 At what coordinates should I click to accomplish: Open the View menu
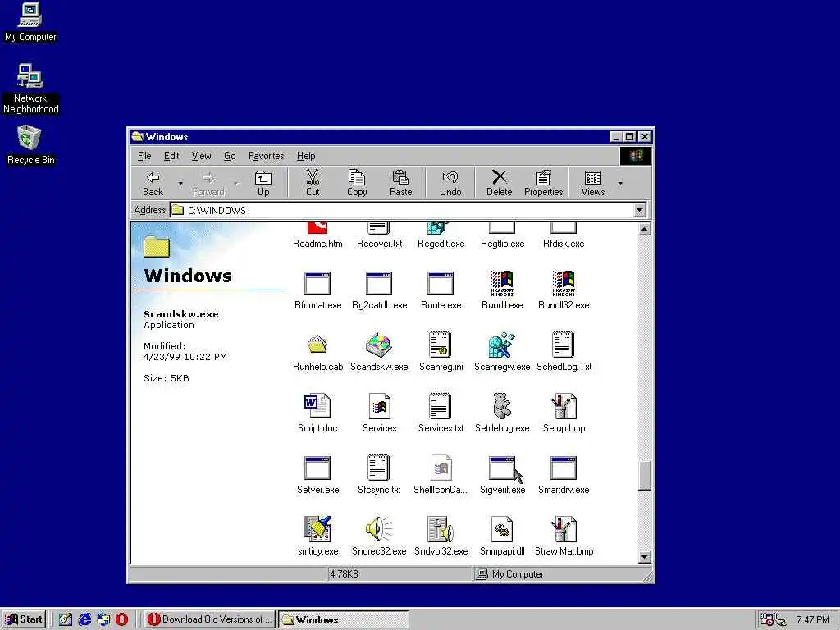click(x=201, y=156)
